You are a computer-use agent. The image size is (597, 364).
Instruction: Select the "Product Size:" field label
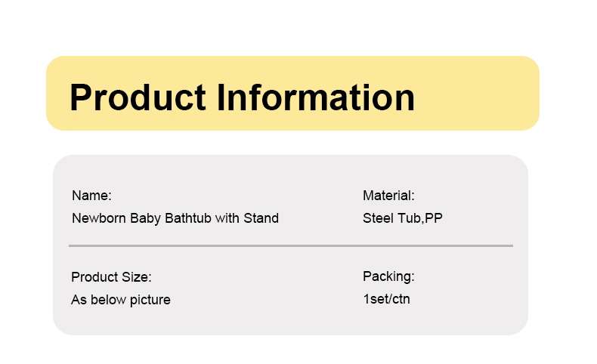(111, 277)
